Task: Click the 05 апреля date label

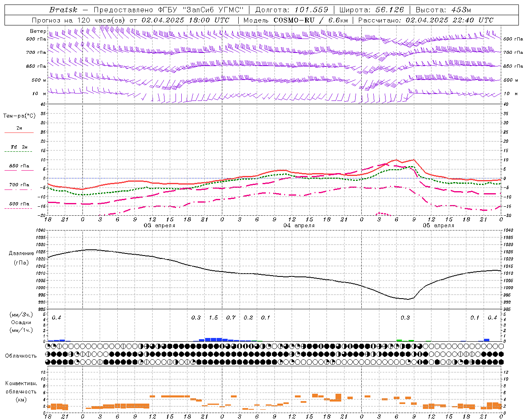Action: 438,226
